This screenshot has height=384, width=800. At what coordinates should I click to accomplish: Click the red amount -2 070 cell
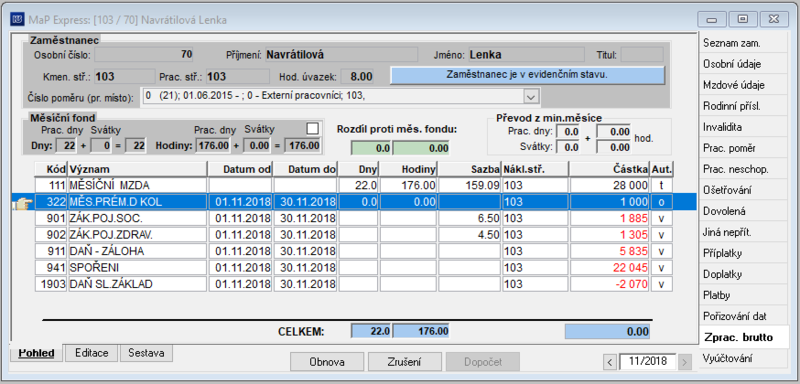(x=609, y=284)
